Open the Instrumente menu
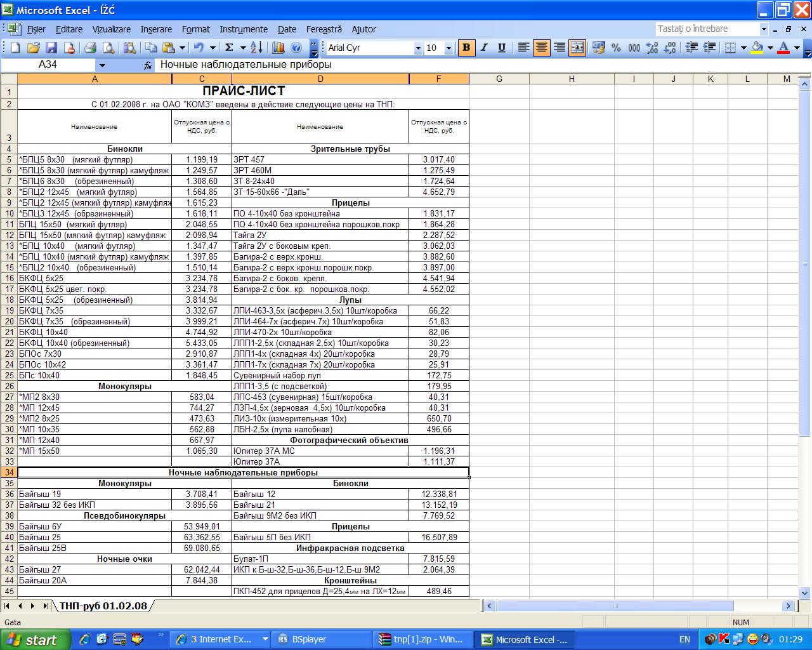 [x=244, y=29]
